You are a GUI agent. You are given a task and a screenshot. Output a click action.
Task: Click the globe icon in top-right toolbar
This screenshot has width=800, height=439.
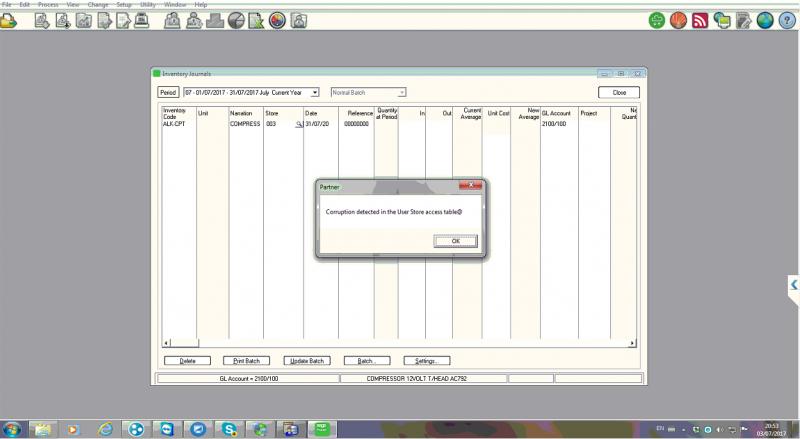tap(765, 20)
